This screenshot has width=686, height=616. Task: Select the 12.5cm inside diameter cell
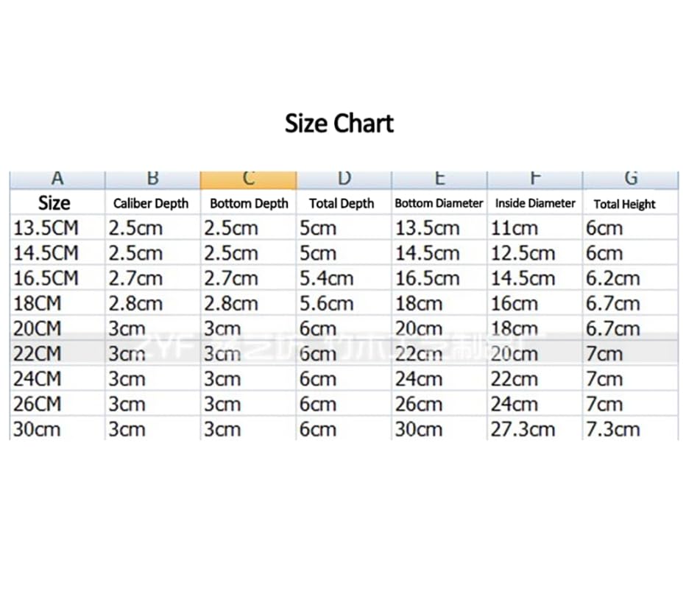pyautogui.click(x=535, y=253)
